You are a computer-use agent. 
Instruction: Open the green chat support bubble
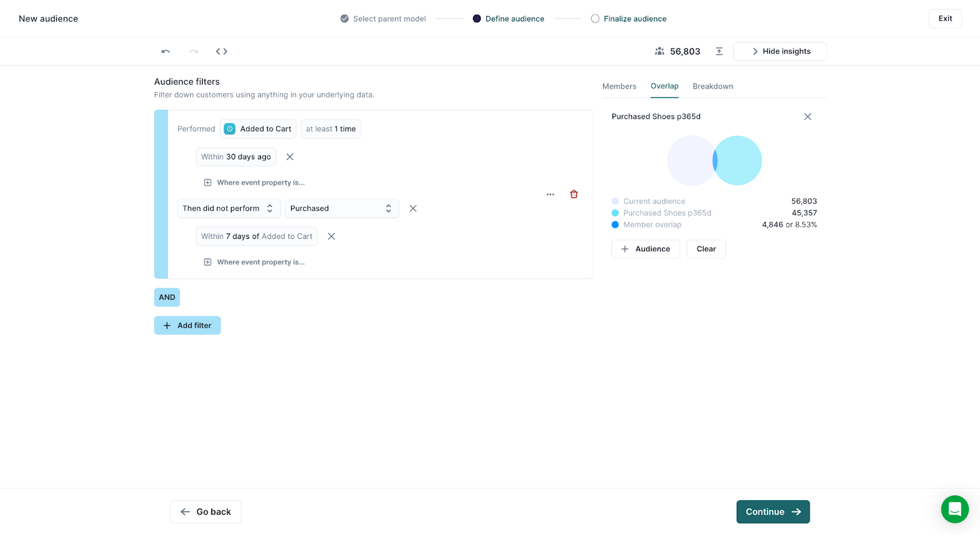point(954,509)
